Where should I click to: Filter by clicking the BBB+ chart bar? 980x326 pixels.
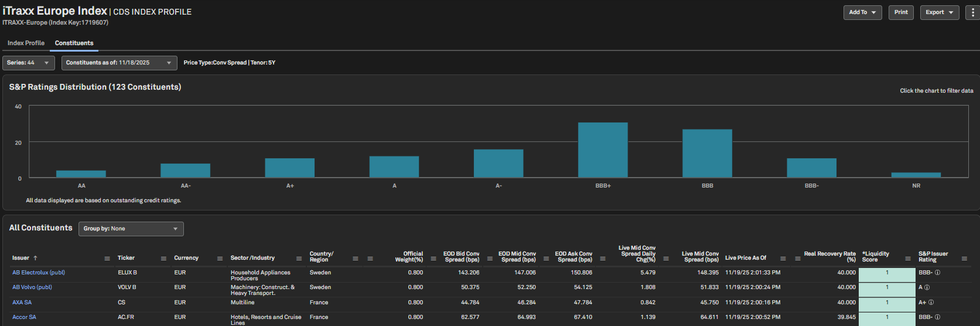(603, 150)
